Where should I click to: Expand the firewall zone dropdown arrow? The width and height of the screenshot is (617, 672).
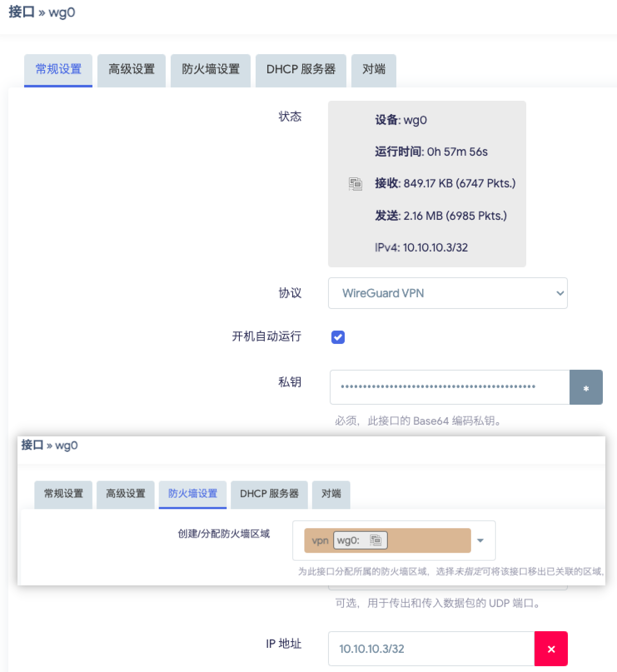point(480,540)
